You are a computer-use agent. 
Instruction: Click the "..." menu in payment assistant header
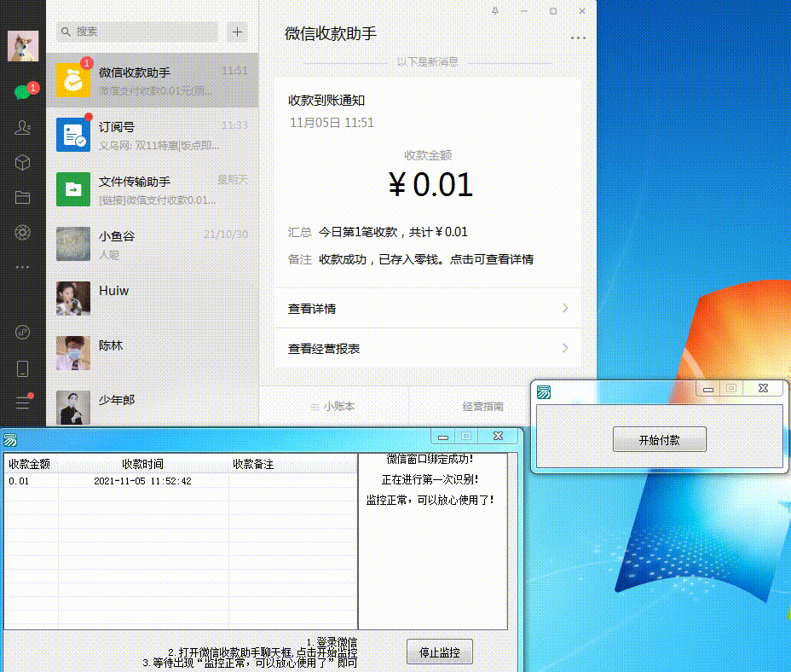(x=579, y=38)
